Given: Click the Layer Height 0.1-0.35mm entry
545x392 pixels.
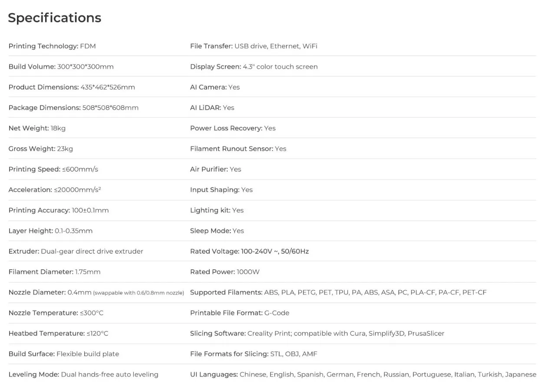Looking at the screenshot, I should [x=50, y=231].
